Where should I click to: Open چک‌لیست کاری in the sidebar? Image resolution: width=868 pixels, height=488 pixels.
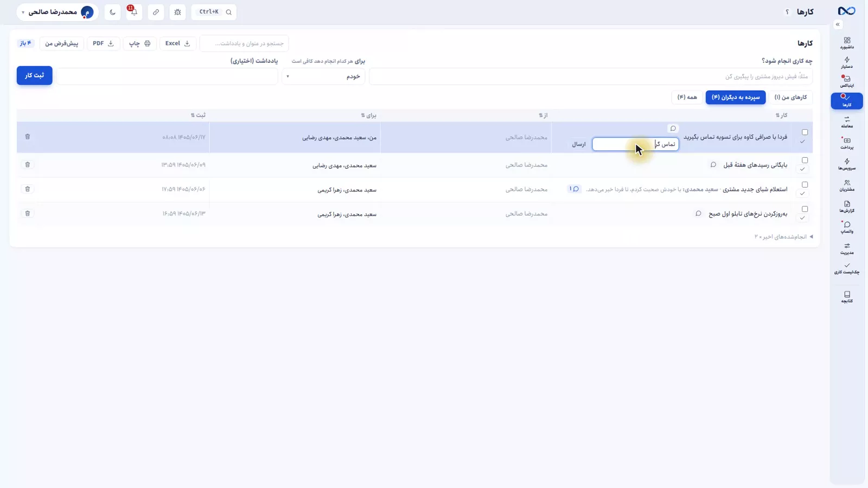[x=846, y=268]
